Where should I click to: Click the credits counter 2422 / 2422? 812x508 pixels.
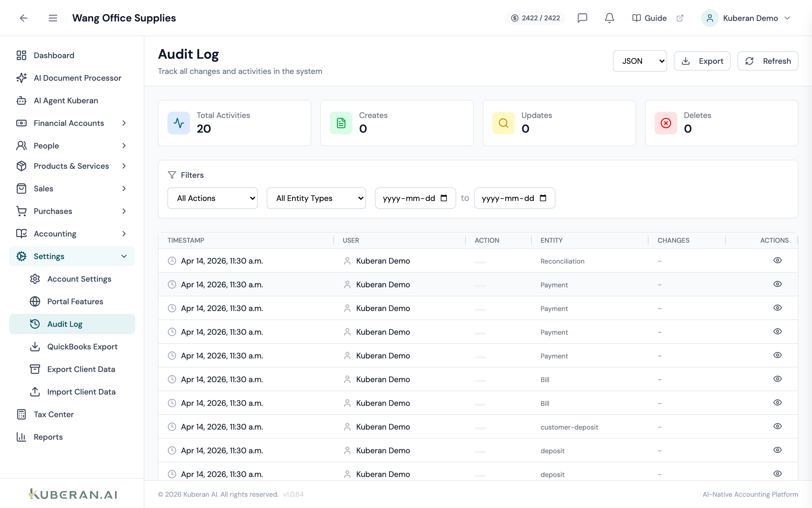[x=535, y=18]
